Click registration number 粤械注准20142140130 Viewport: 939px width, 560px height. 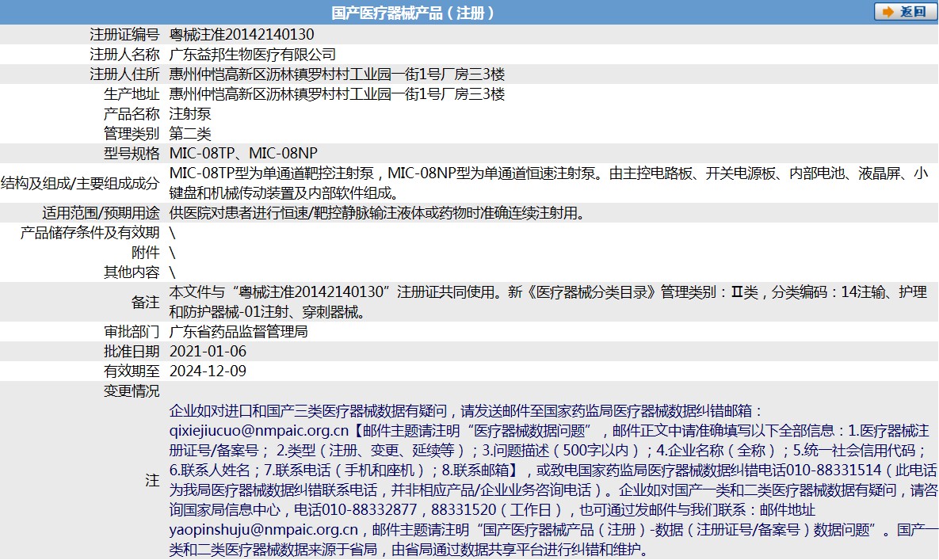pos(242,35)
